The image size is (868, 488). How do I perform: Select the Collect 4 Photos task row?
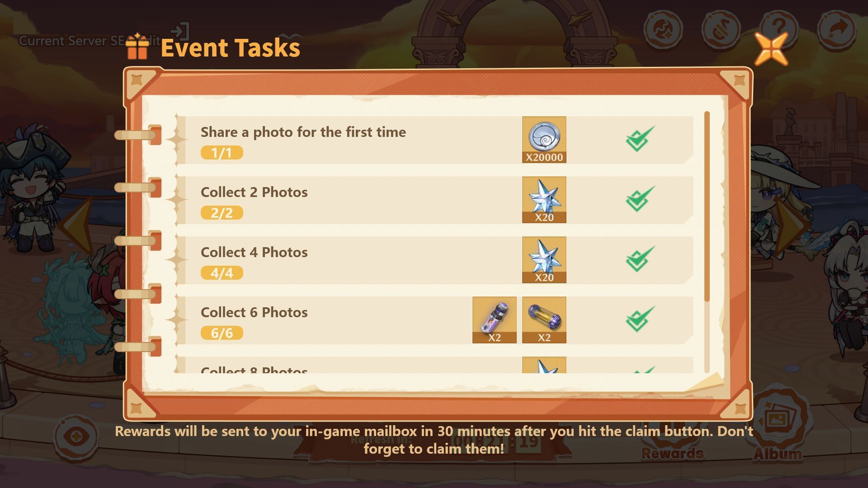coord(434,260)
